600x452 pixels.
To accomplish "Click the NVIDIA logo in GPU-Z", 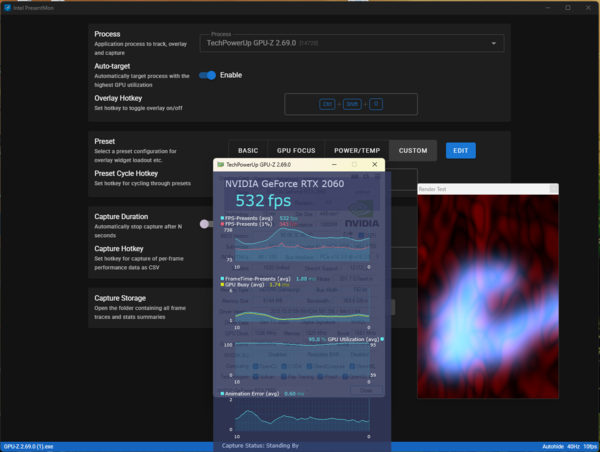I will pos(362,214).
